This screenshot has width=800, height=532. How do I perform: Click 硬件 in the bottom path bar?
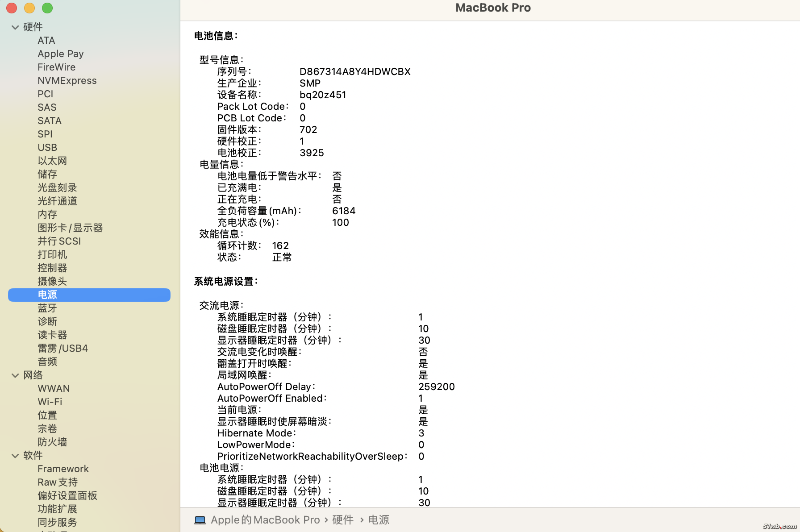[x=343, y=520]
